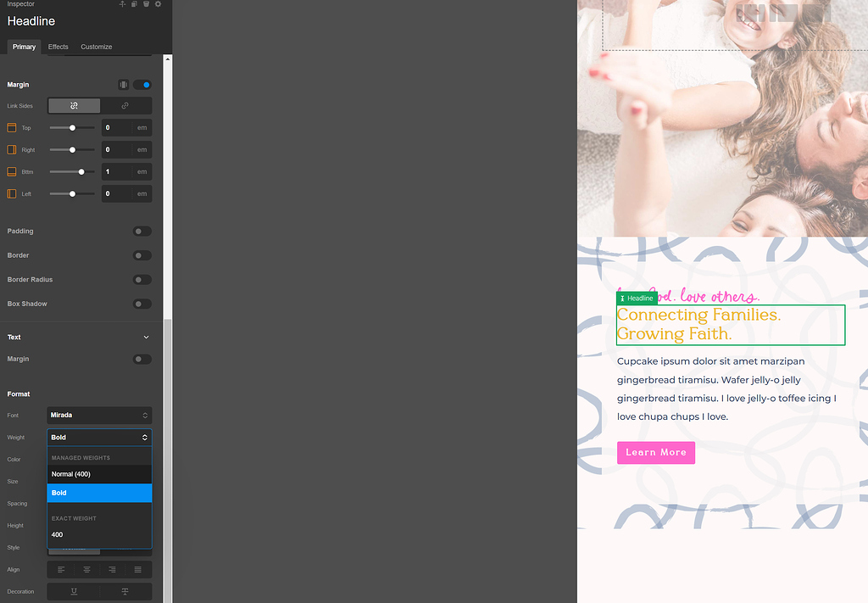Apply underline decoration
This screenshot has width=868, height=603.
coord(73,591)
